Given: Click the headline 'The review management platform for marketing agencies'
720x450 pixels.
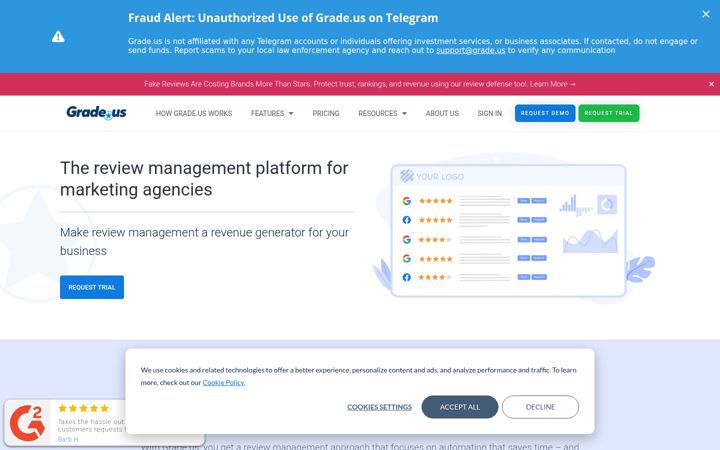Looking at the screenshot, I should pyautogui.click(x=204, y=179).
